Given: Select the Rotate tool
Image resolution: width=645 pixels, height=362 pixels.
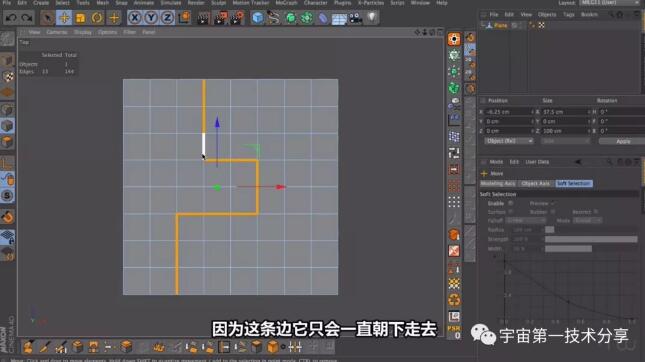Looking at the screenshot, I should coord(97,18).
